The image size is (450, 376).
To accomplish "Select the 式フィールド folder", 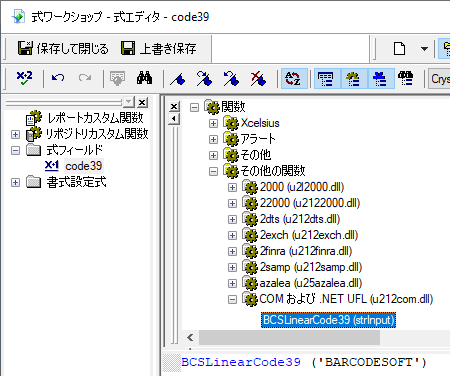I will (75, 150).
